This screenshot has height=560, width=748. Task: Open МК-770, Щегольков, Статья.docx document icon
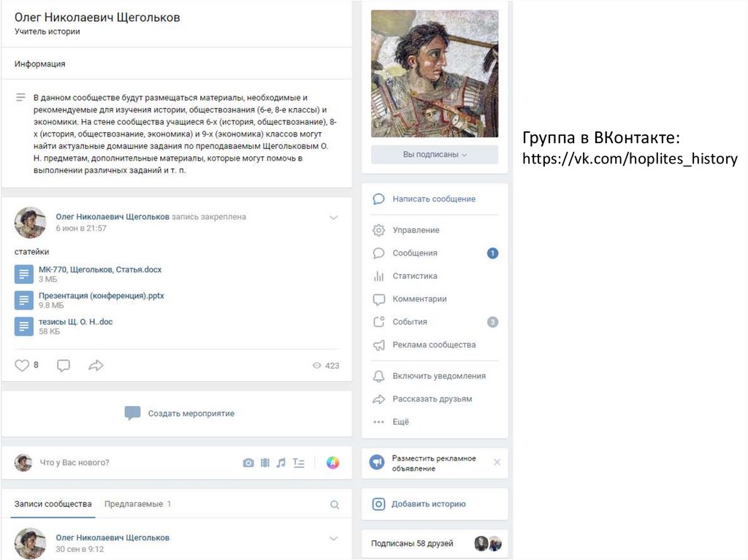point(24,275)
